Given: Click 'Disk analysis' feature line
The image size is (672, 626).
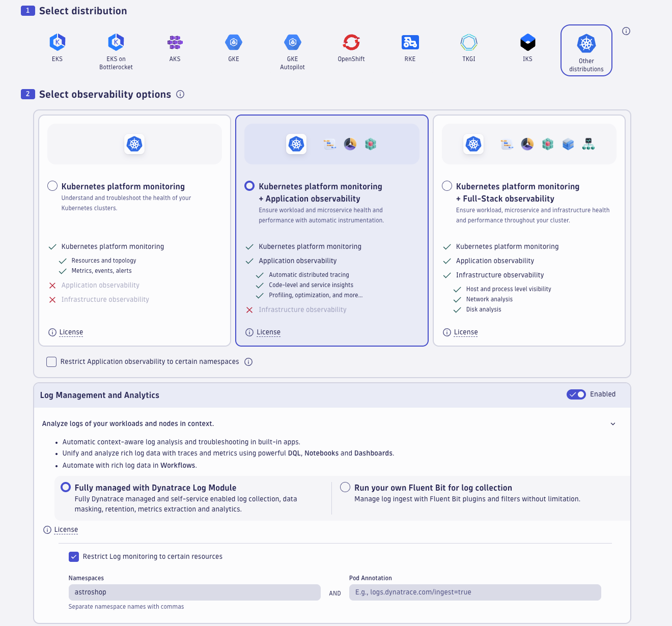Looking at the screenshot, I should click(484, 309).
